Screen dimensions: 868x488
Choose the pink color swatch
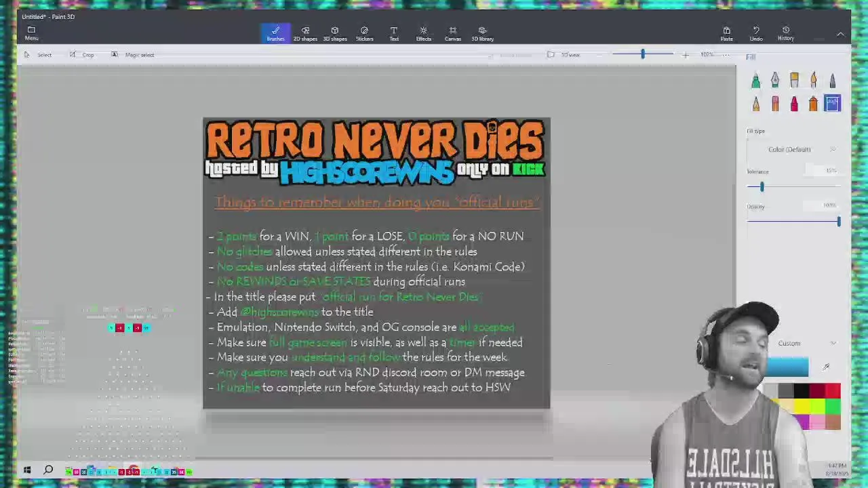click(x=818, y=422)
